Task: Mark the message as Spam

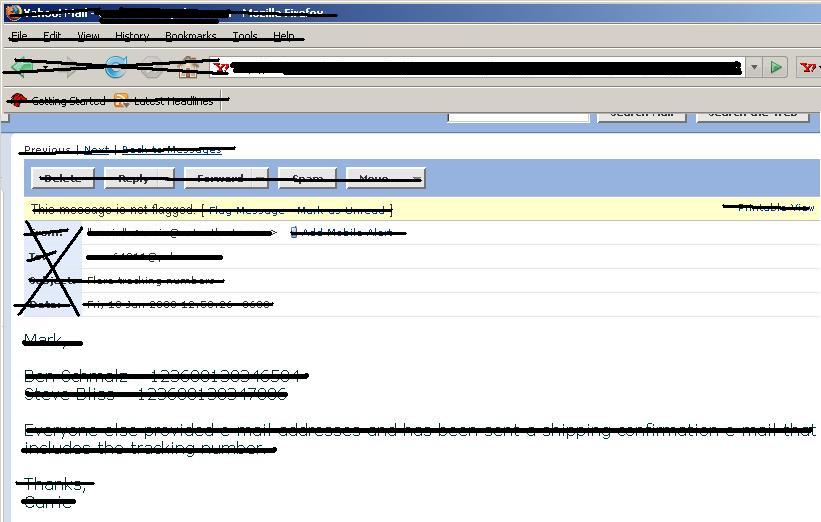Action: [x=307, y=178]
